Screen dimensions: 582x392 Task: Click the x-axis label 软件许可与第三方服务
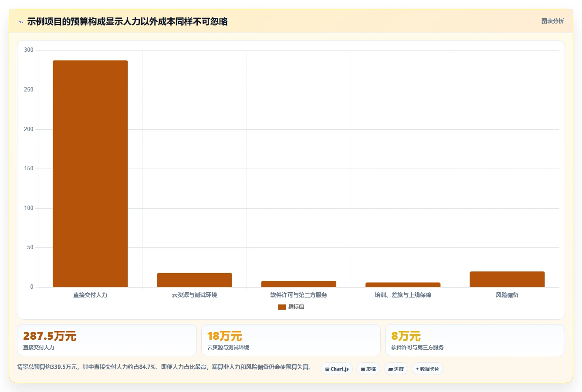point(299,295)
